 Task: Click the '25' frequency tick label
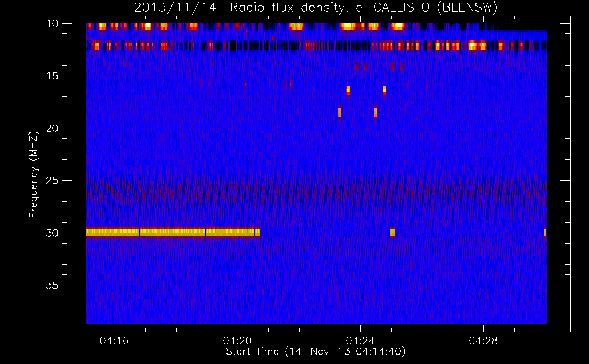pos(52,181)
